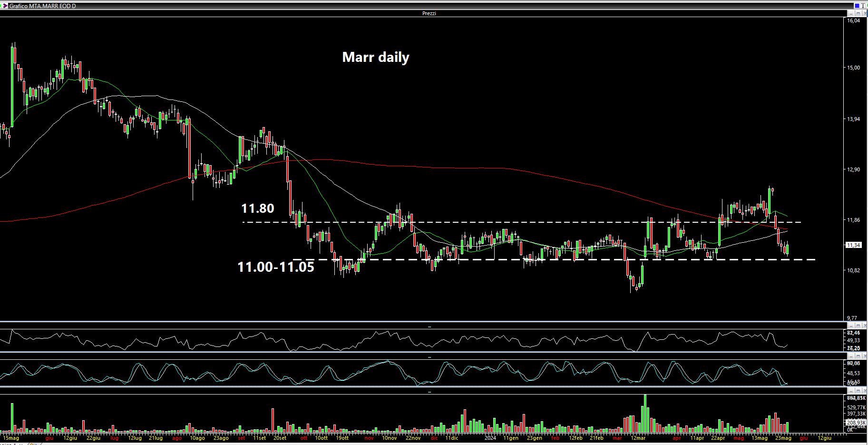Maximize the stochastic panel showing 48,53
The image size is (868, 445).
(858, 356)
